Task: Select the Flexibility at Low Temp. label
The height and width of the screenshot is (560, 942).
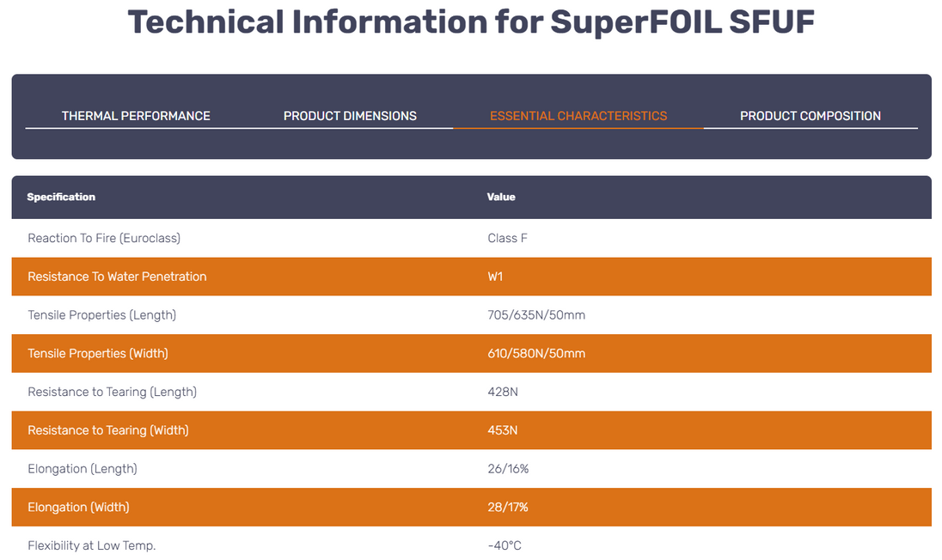Action: click(x=92, y=545)
